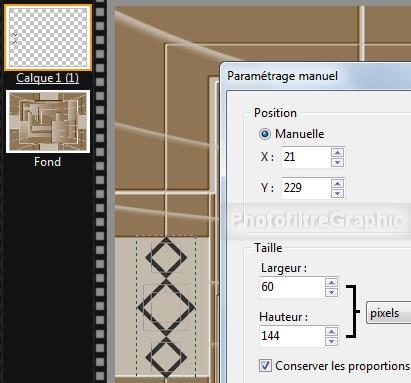Click the Hauteur input field
This screenshot has height=383, width=411.
click(x=292, y=336)
